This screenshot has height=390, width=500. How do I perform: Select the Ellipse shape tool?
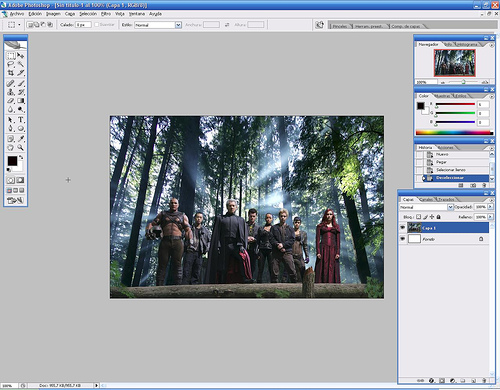(x=21, y=128)
